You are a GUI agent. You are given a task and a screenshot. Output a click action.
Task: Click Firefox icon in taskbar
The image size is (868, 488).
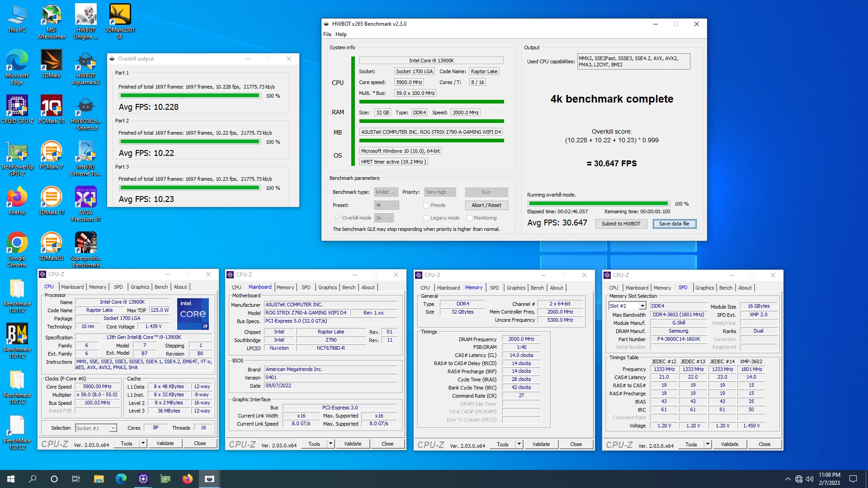tap(187, 479)
